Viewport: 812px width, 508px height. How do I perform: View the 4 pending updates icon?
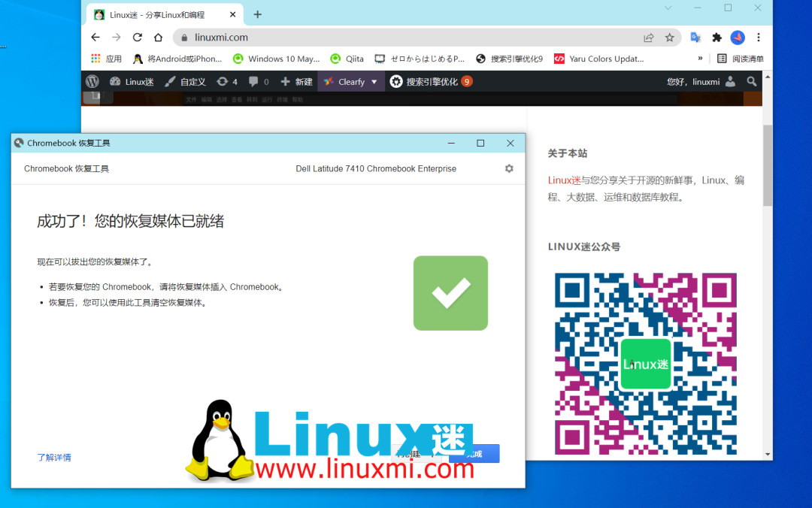[227, 81]
